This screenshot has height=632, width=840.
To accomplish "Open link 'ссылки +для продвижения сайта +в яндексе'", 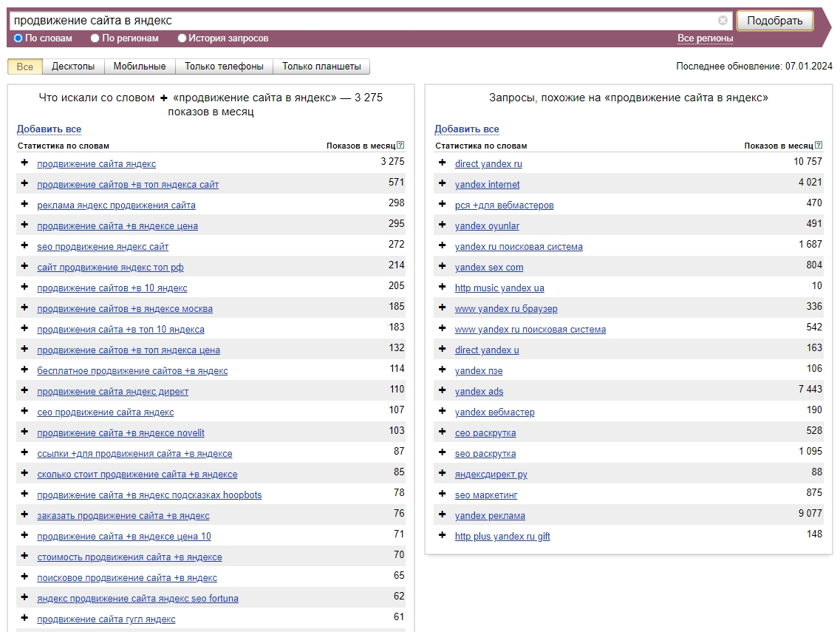I will (x=134, y=454).
